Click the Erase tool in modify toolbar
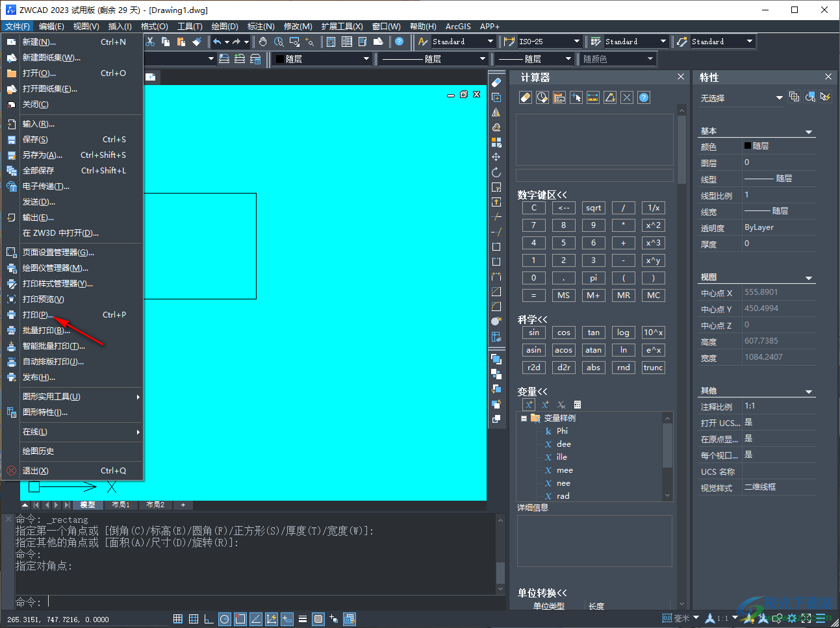The image size is (840, 628). 496,82
